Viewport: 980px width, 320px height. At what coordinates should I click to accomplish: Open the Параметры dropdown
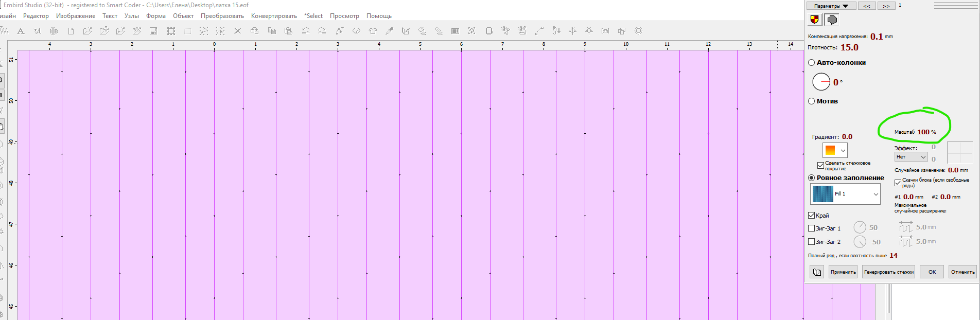point(831,6)
